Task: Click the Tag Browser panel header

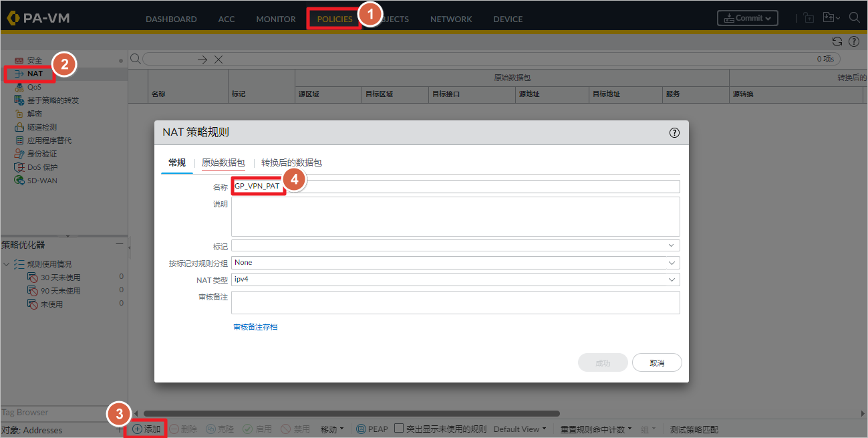Action: point(25,413)
